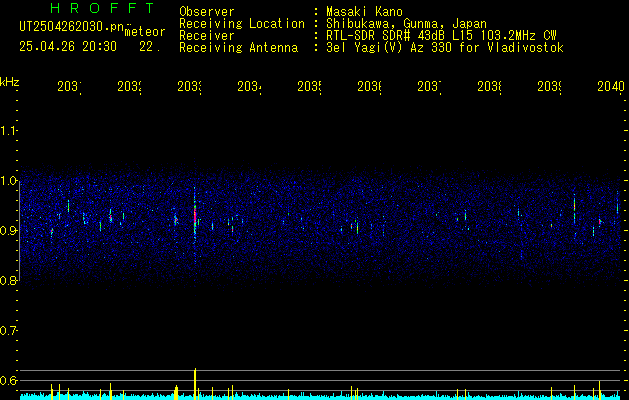Click the RTL-SDR receiver description text
This screenshot has height=400, width=629.
coord(441,36)
